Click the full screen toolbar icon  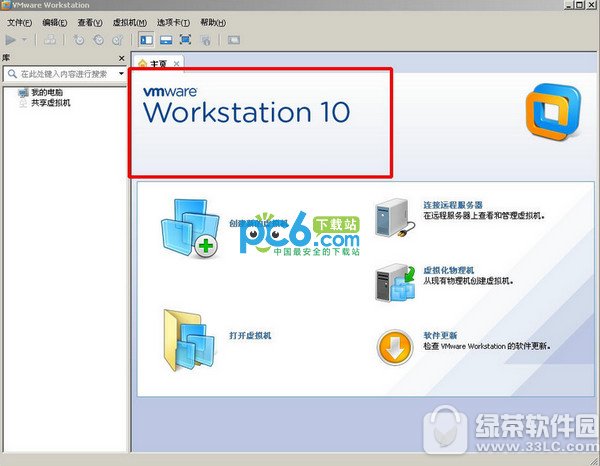point(185,40)
